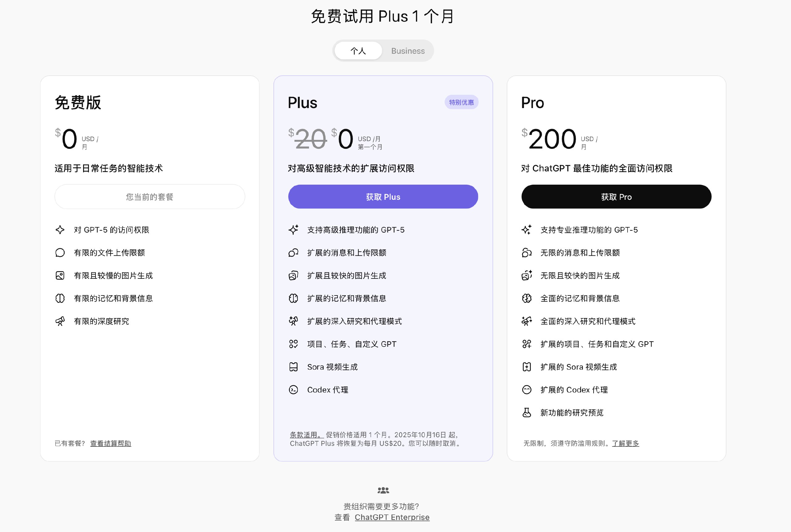791x532 pixels.
Task: Click video icon beside 扩展的 Sora 视频生成
Action: [527, 367]
